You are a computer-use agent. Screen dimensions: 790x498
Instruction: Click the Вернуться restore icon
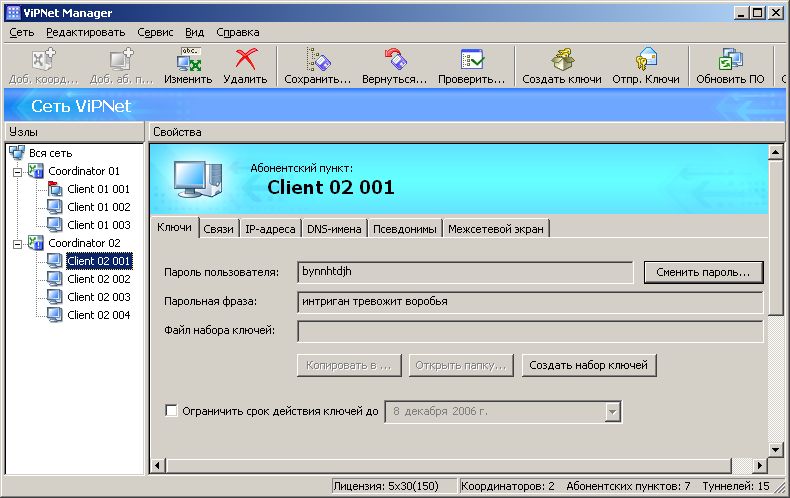pos(395,59)
